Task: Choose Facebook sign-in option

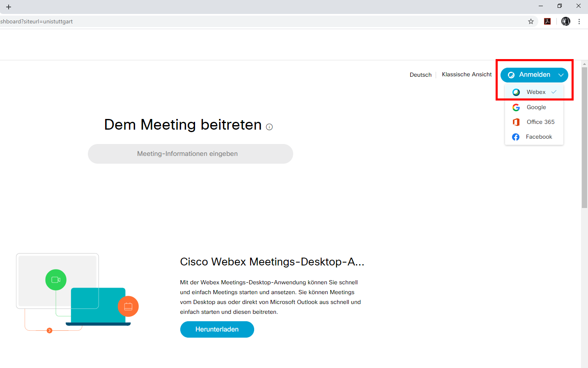Action: click(534, 137)
